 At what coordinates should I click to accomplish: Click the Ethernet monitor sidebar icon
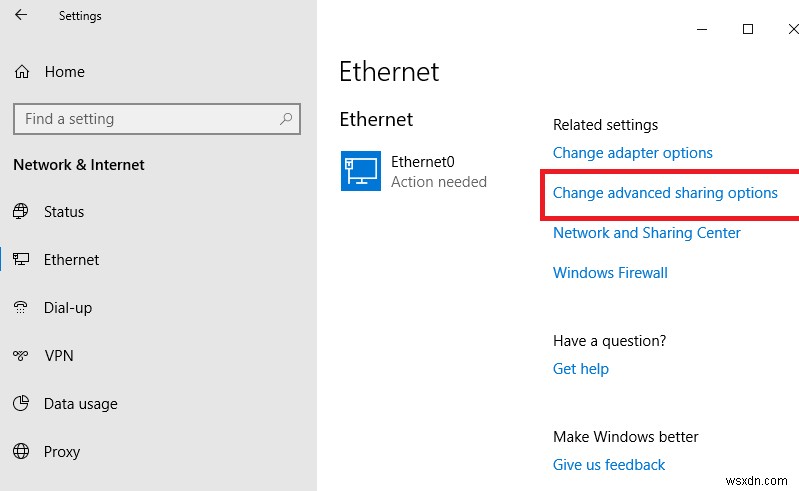tap(21, 259)
